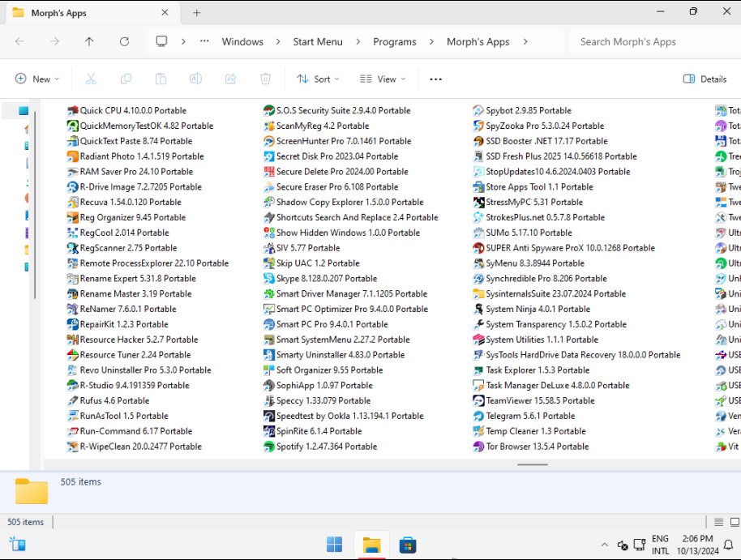The width and height of the screenshot is (741, 560).
Task: Open Microsoft Store from the taskbar
Action: (407, 545)
